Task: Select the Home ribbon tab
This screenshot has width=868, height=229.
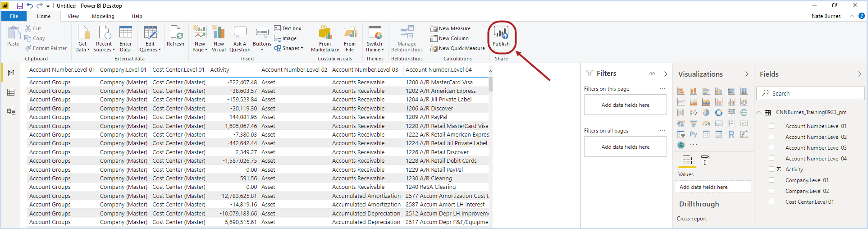Action: click(x=44, y=16)
